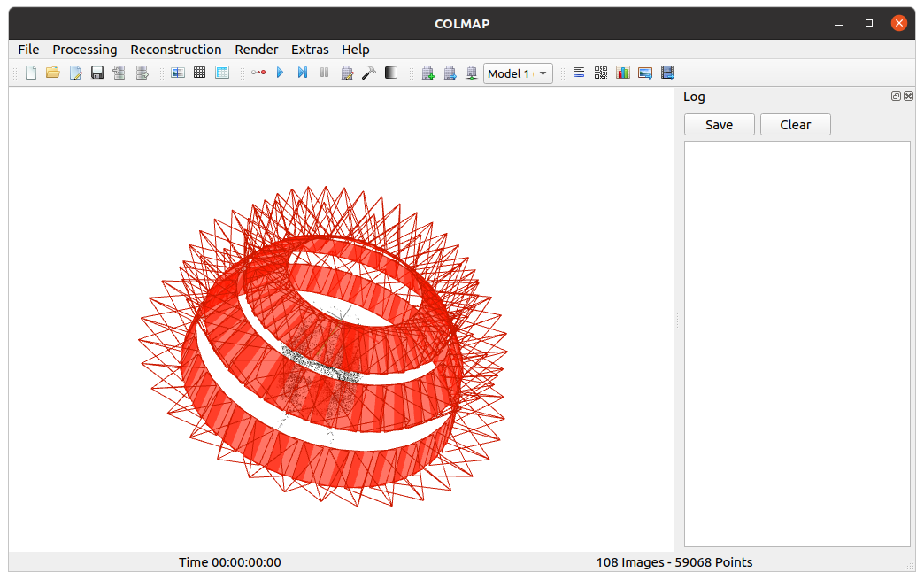Open the Extras menu

click(x=310, y=50)
